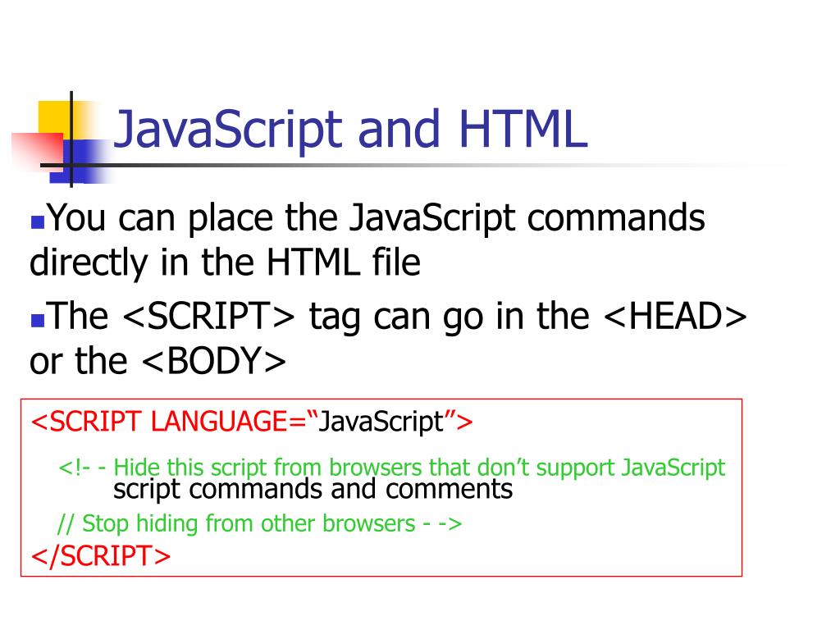This screenshot has height=630, width=840.
Task: Click the line 'directly in the HTML file'
Action: point(225,262)
